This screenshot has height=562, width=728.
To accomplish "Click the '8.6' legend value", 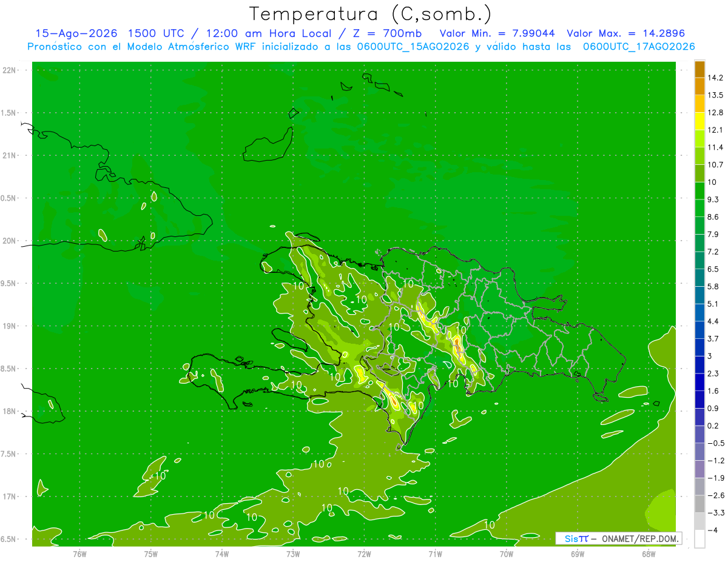I will [x=713, y=217].
